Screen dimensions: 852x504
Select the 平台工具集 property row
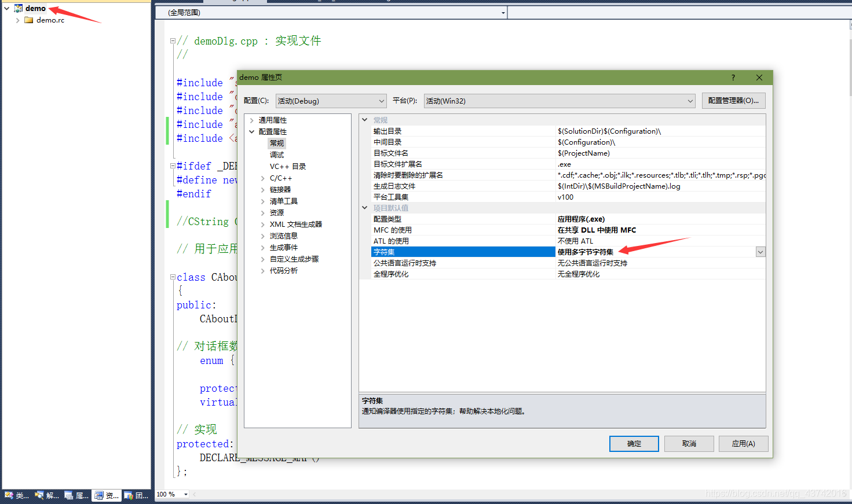point(568,197)
